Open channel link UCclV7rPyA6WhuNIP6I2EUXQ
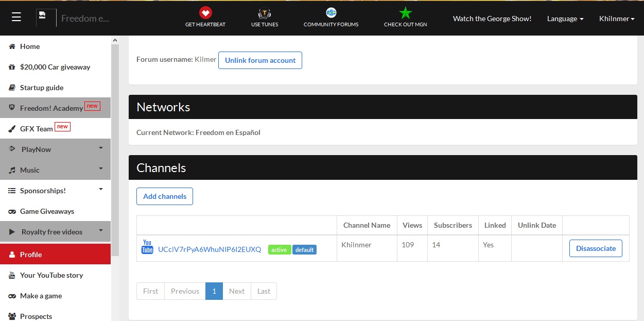The width and height of the screenshot is (644, 321). click(210, 249)
